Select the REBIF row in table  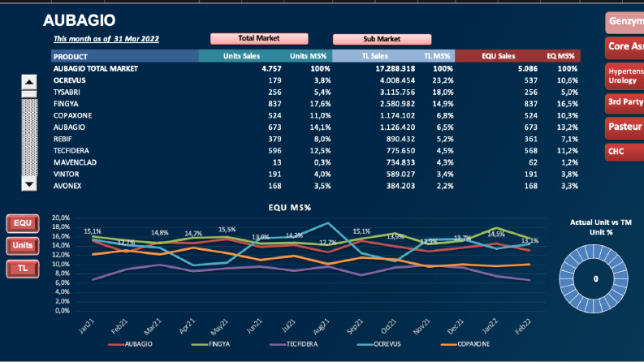coord(315,139)
